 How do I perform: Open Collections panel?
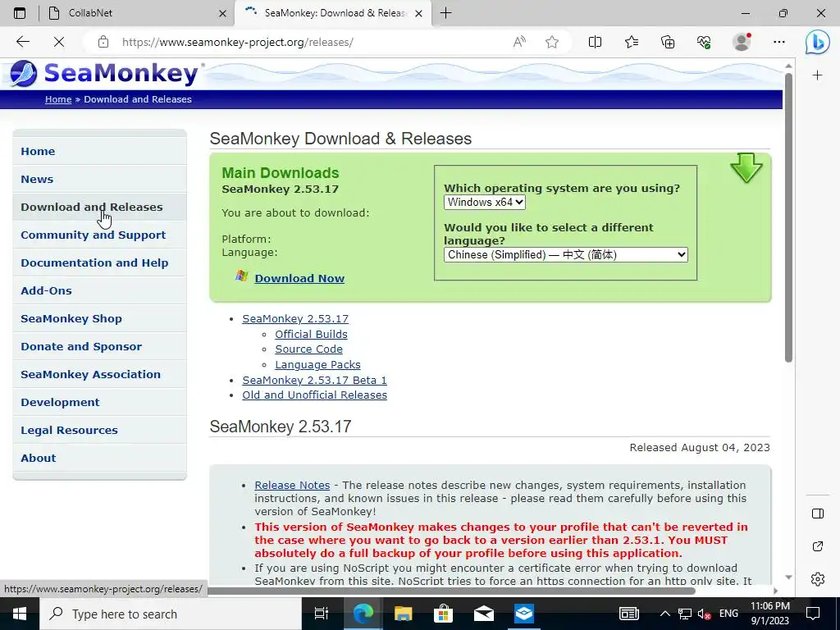(x=668, y=42)
